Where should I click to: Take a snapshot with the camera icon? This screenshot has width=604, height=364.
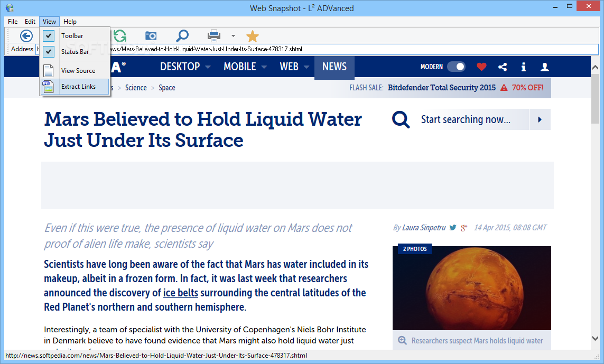(x=151, y=36)
